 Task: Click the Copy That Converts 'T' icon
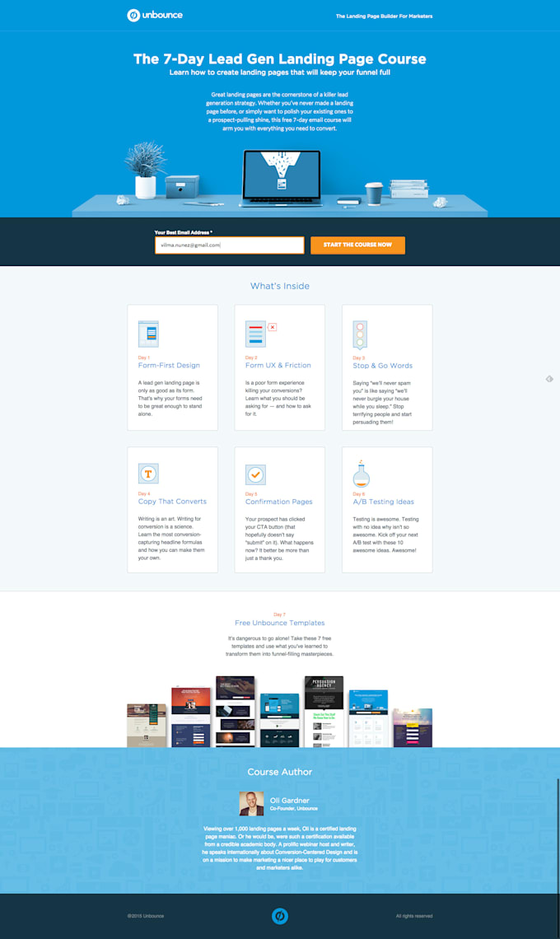(x=148, y=474)
